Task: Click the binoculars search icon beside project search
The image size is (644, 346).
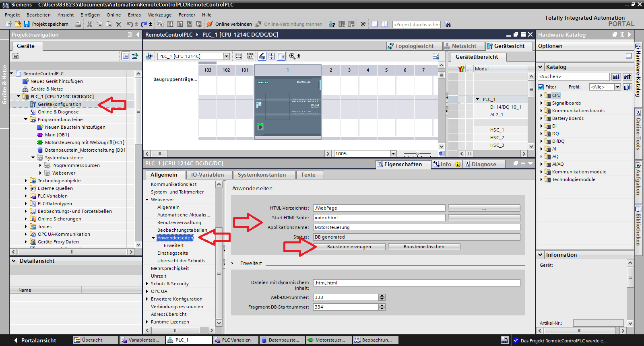Action: (448, 25)
